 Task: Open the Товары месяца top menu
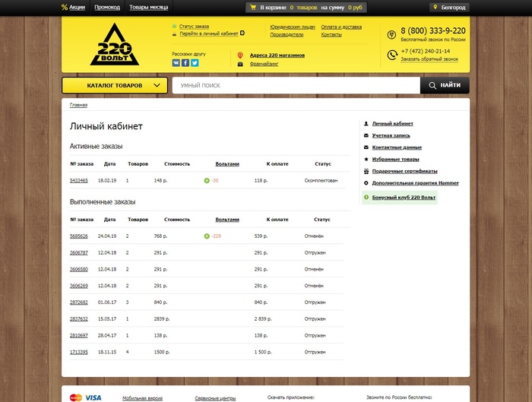148,8
